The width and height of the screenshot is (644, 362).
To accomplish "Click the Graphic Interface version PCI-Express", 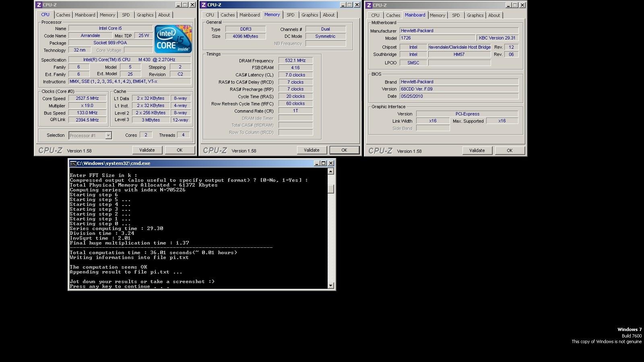I will tap(467, 114).
